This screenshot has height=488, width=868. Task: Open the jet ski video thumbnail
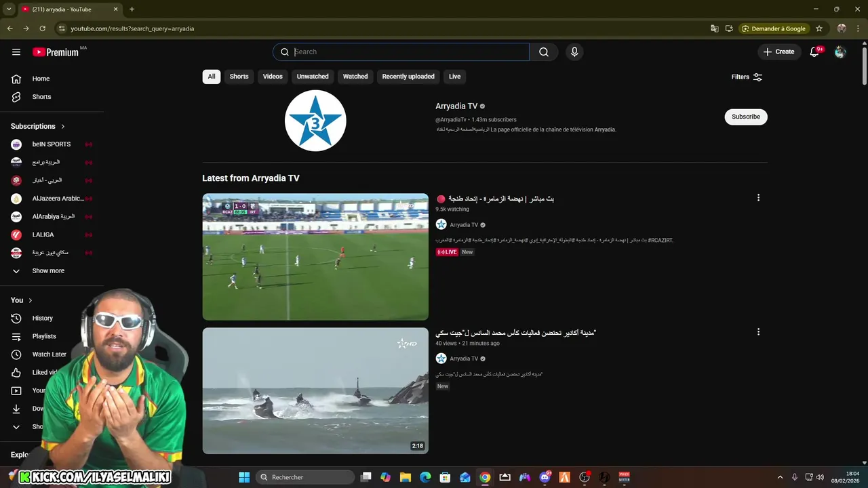click(x=315, y=390)
